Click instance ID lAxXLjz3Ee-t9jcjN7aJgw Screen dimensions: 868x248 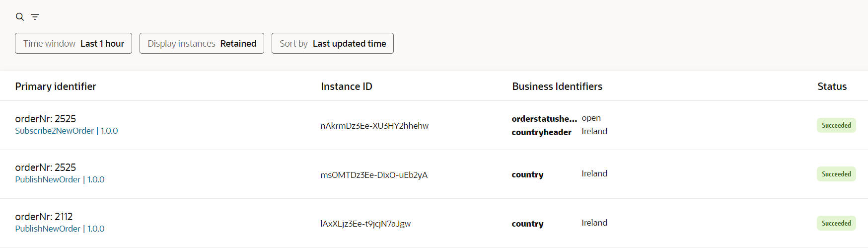click(x=365, y=224)
